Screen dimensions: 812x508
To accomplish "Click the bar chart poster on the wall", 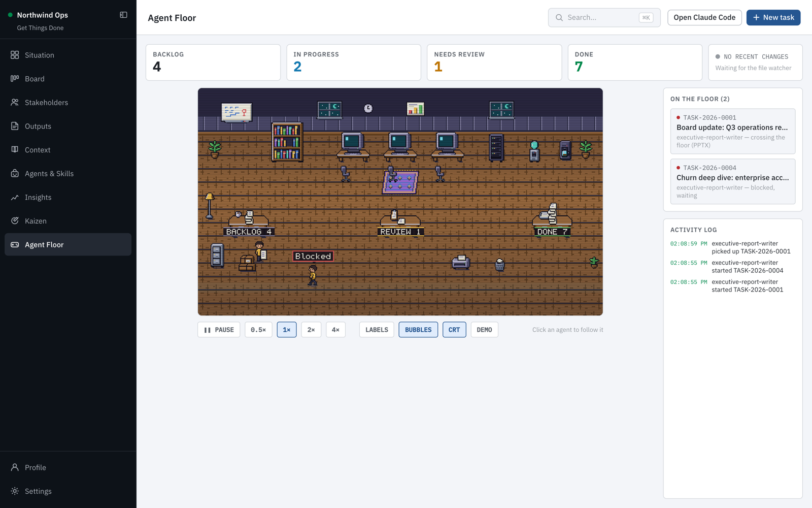I will click(x=416, y=109).
